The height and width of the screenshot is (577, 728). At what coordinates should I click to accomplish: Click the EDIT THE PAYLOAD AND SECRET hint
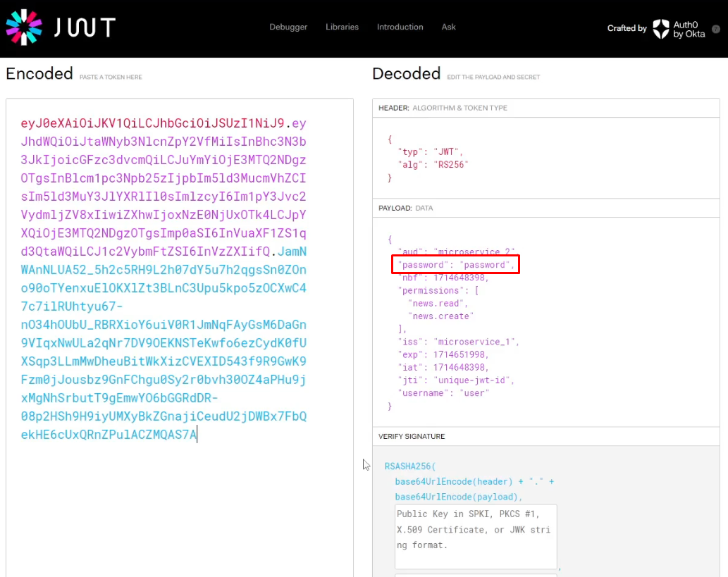coord(493,77)
